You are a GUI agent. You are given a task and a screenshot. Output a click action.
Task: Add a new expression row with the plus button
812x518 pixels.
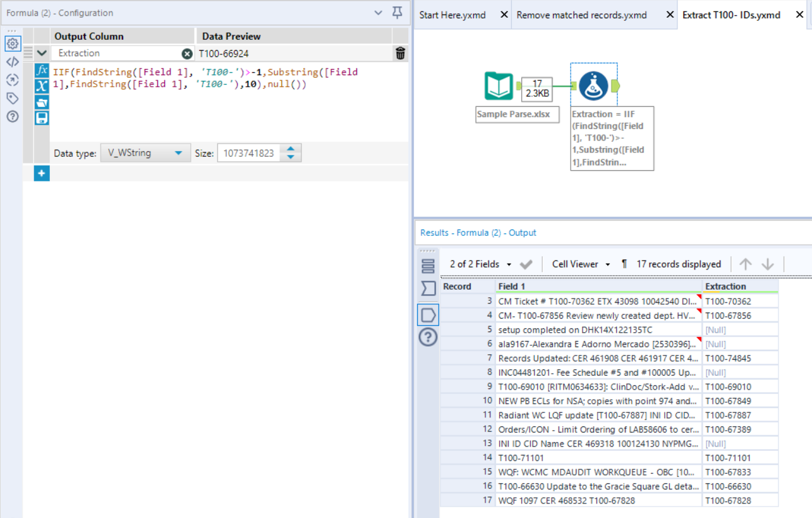41,173
